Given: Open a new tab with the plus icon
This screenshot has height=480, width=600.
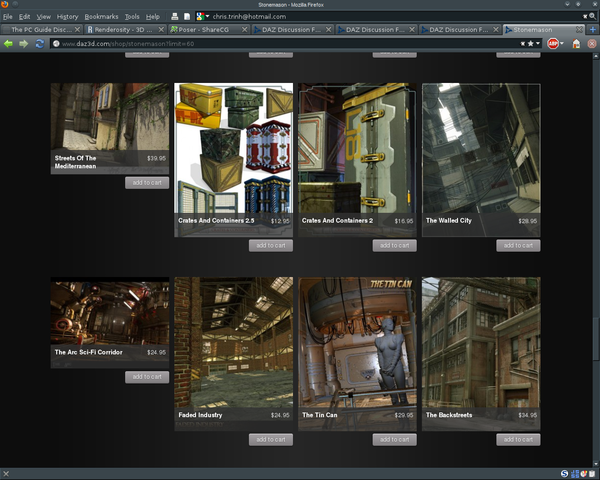Looking at the screenshot, I should tap(593, 30).
